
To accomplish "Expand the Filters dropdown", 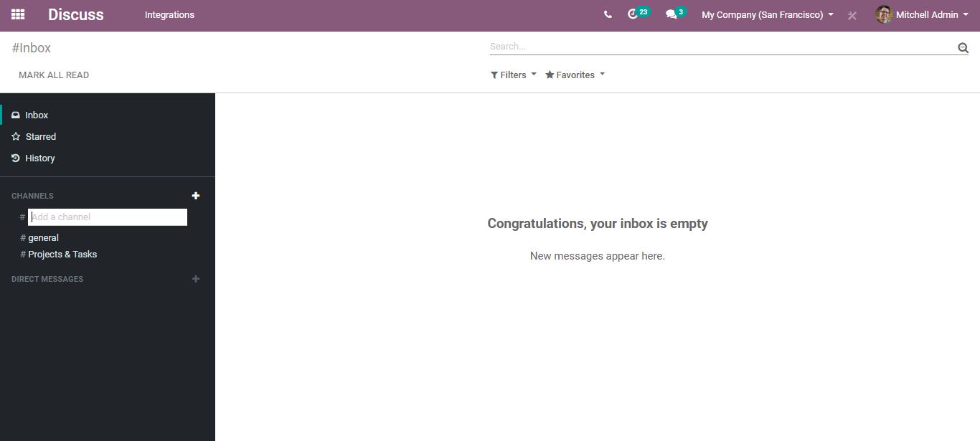I will [514, 75].
